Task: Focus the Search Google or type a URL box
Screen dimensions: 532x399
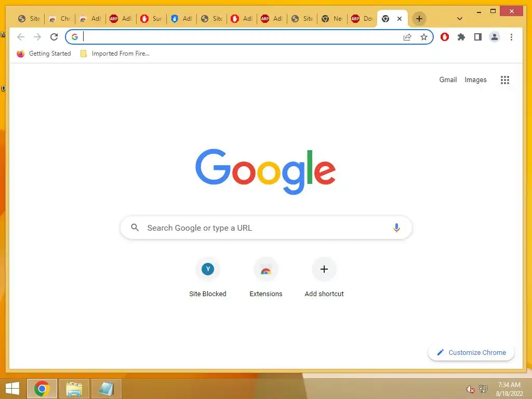Action: (x=266, y=228)
